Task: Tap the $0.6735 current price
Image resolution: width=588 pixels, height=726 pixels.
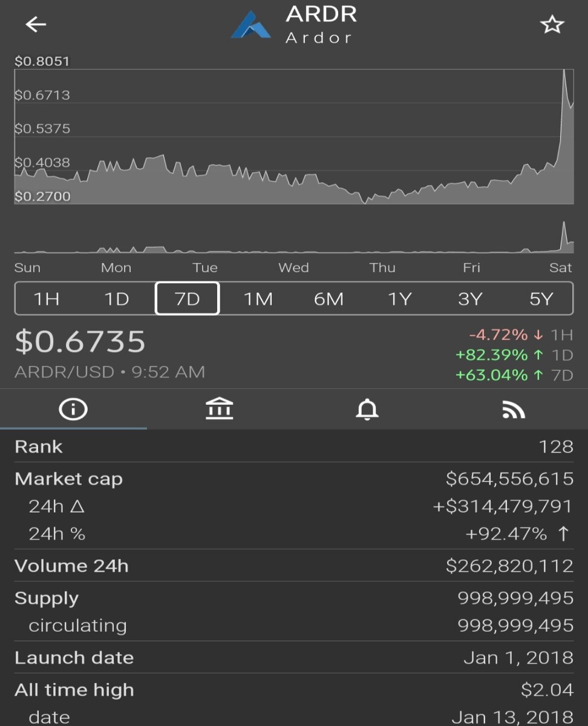Action: point(80,342)
